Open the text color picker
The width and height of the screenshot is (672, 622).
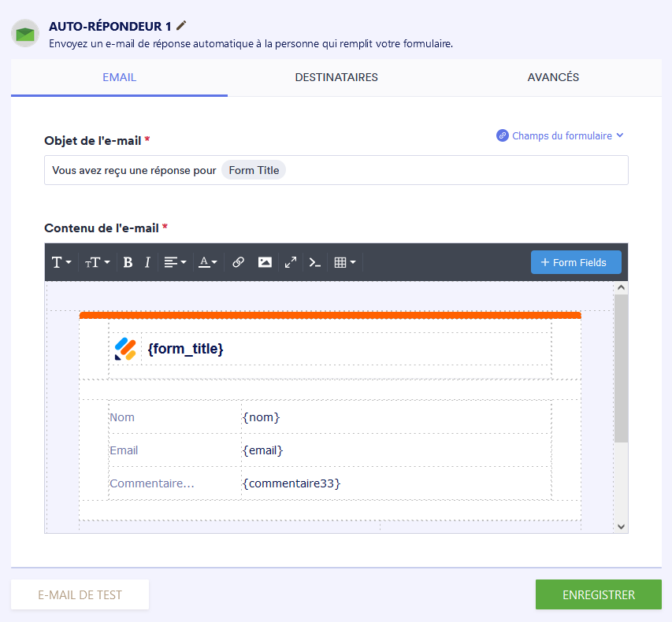pyautogui.click(x=208, y=262)
